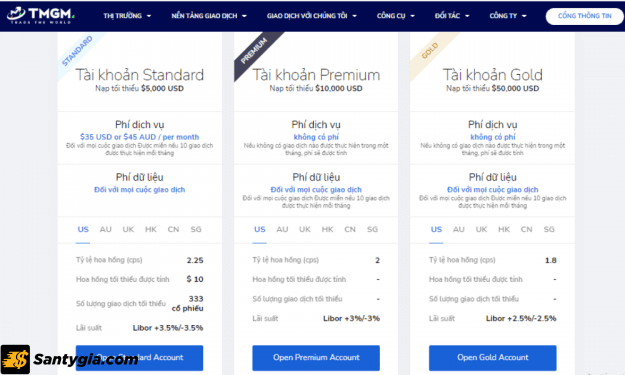Click the Premium corner ribbon badge

pyautogui.click(x=254, y=51)
